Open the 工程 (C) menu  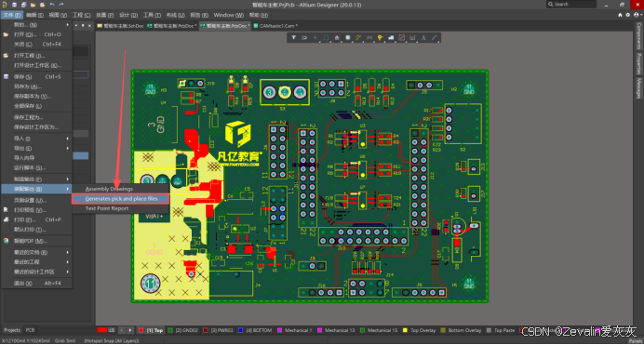(81, 15)
